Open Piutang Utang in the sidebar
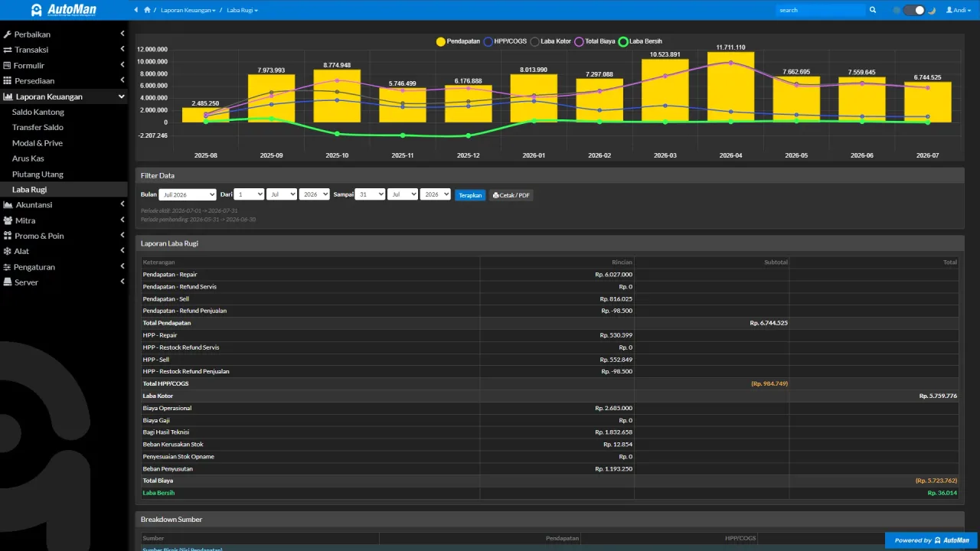Viewport: 980px width, 551px height. pyautogui.click(x=38, y=174)
